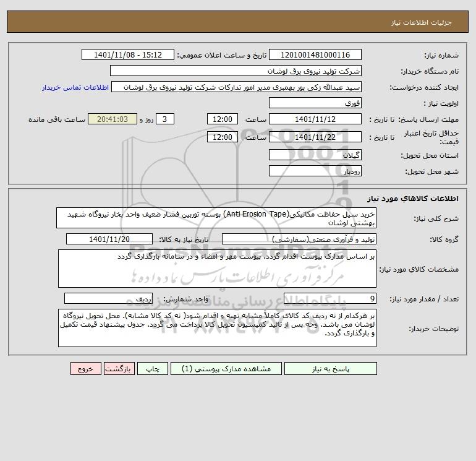The width and height of the screenshot is (476, 461).
Task: Click the ساعت باقی مانده text
Action: click(57, 119)
